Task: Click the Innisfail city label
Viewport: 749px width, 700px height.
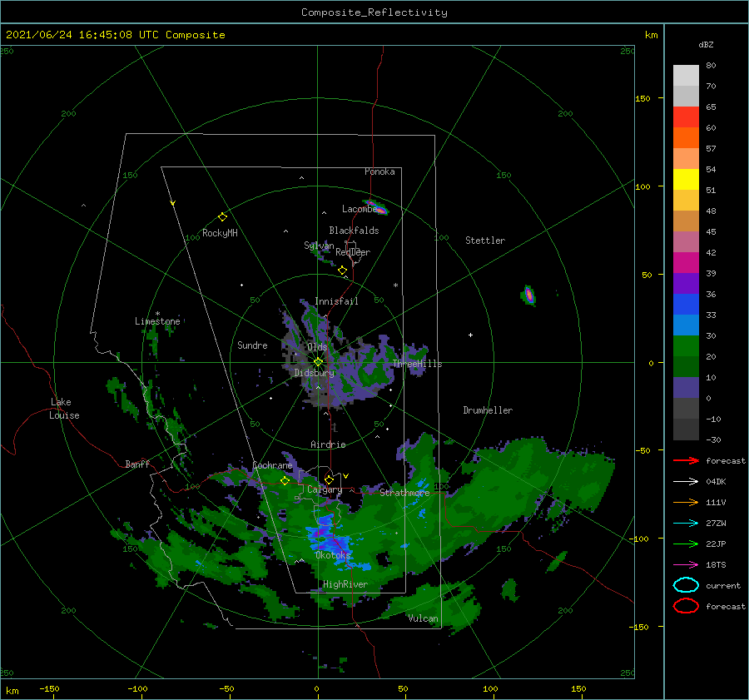Action: coord(336,301)
